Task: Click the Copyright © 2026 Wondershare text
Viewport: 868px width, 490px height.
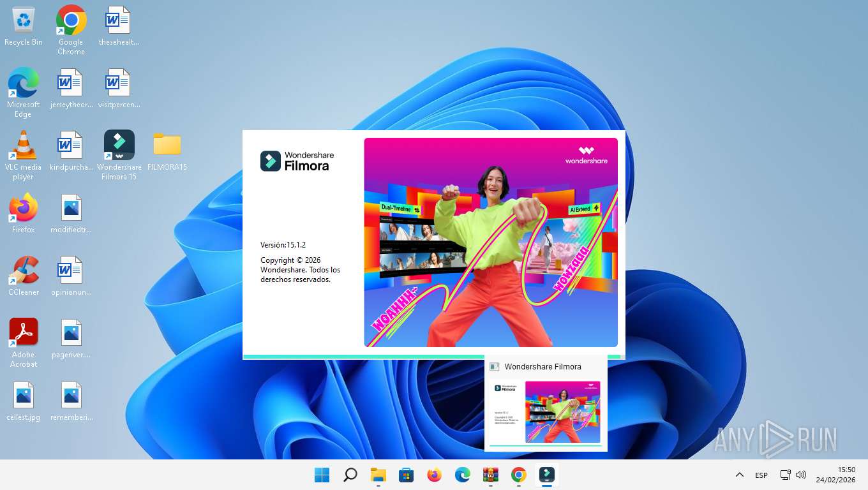Action: tap(301, 270)
